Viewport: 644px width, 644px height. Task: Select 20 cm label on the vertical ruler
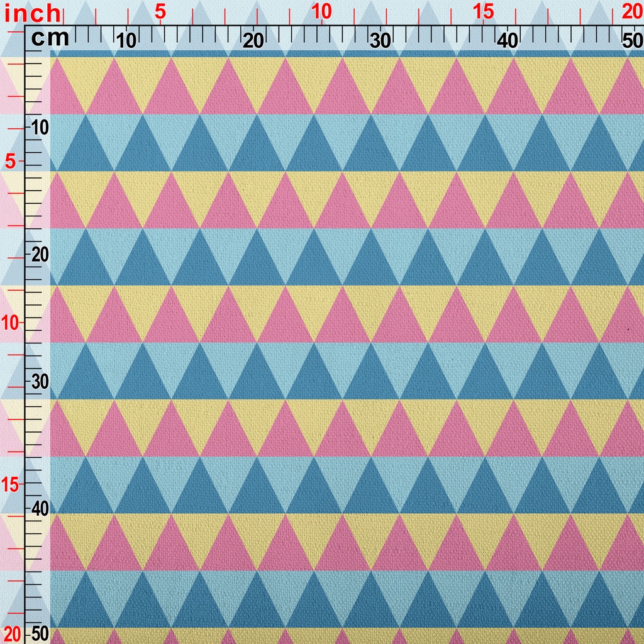coord(40,255)
